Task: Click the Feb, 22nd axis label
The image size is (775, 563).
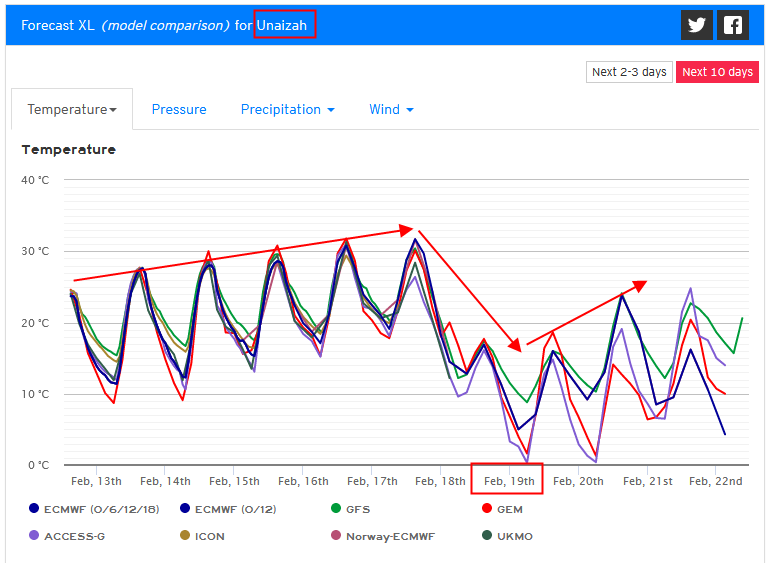Action: 716,481
